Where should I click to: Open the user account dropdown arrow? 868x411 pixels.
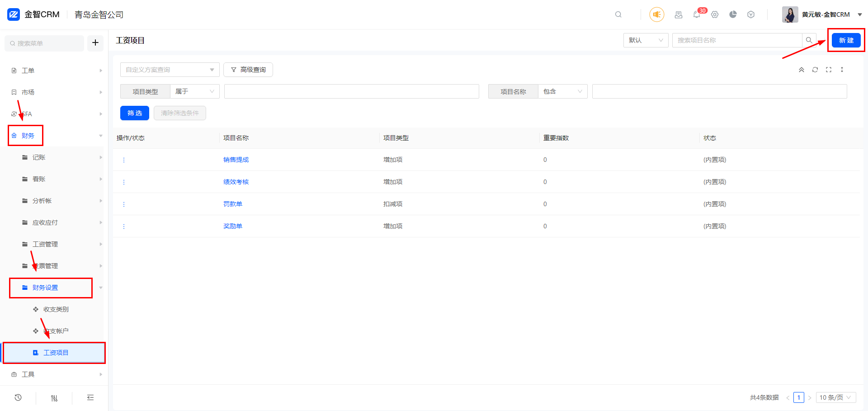coord(860,14)
